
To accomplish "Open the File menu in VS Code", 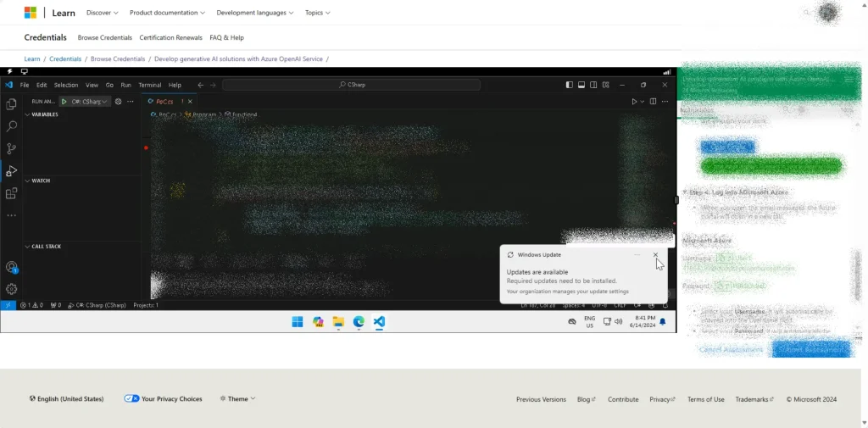I will click(x=25, y=86).
